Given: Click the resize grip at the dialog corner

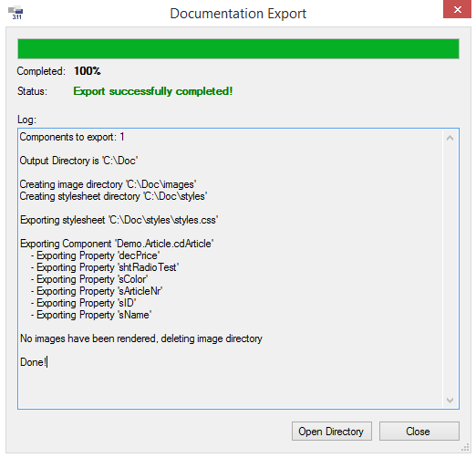Looking at the screenshot, I should click(x=465, y=447).
